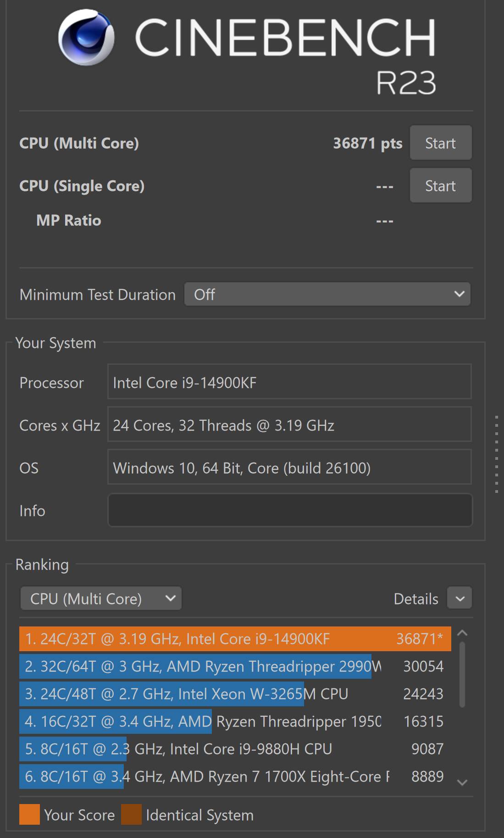Screen dimensions: 504x838
Task: Click the Cores x GHz field
Action: pyautogui.click(x=289, y=425)
